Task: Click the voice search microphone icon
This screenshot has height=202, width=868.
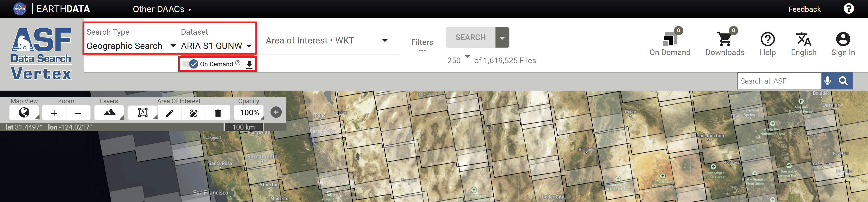Action: (x=827, y=81)
